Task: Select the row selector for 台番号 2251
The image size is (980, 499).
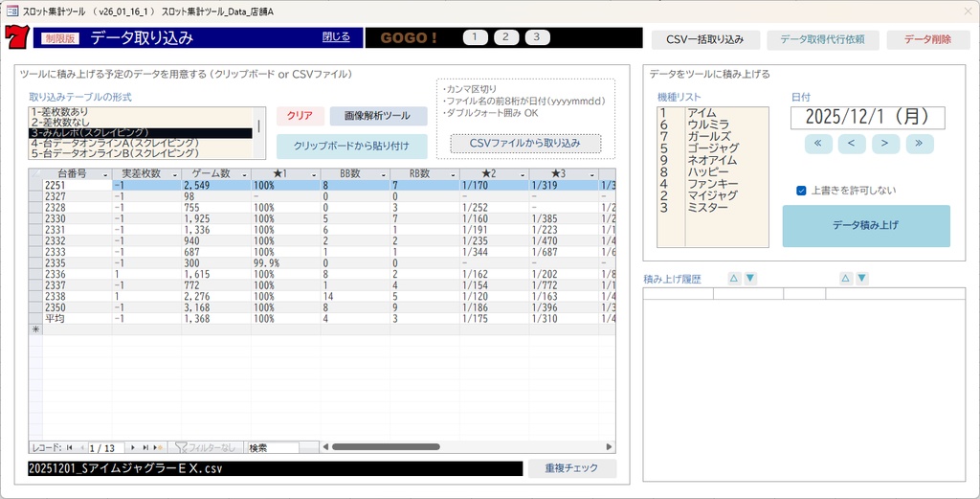Action: click(35, 185)
